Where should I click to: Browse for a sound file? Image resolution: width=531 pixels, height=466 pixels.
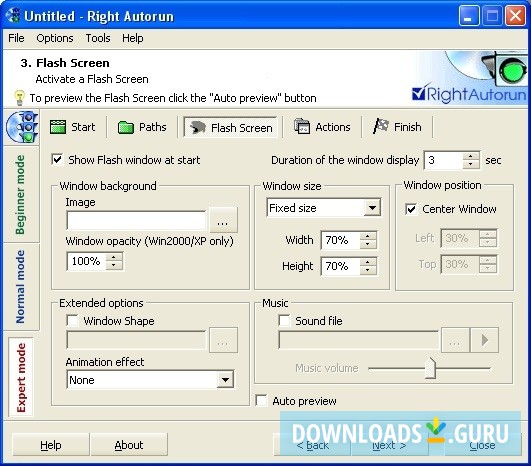[455, 340]
